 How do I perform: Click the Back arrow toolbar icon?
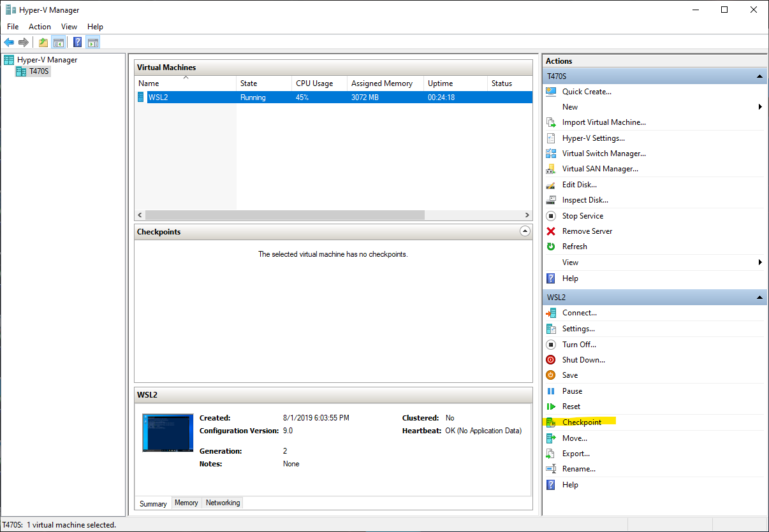point(9,43)
